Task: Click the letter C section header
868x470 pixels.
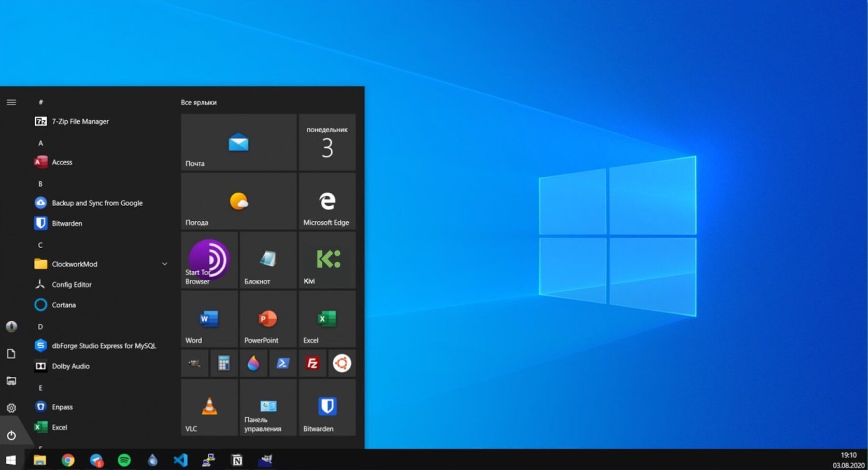Action: tap(40, 245)
